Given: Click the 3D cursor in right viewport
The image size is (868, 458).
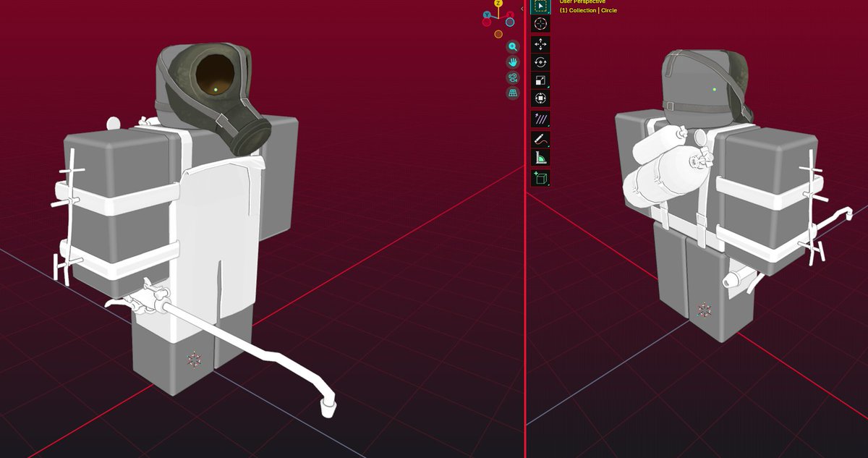Looking at the screenshot, I should (x=704, y=310).
